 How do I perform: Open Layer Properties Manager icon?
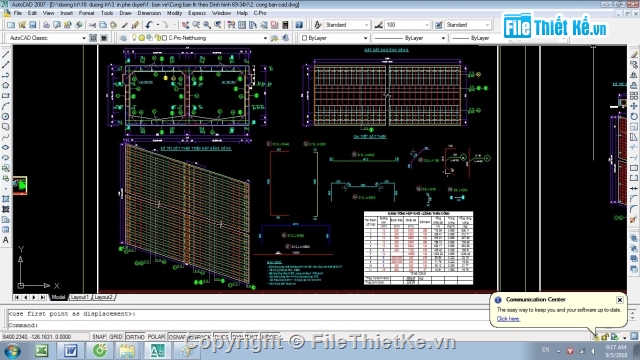[123, 38]
